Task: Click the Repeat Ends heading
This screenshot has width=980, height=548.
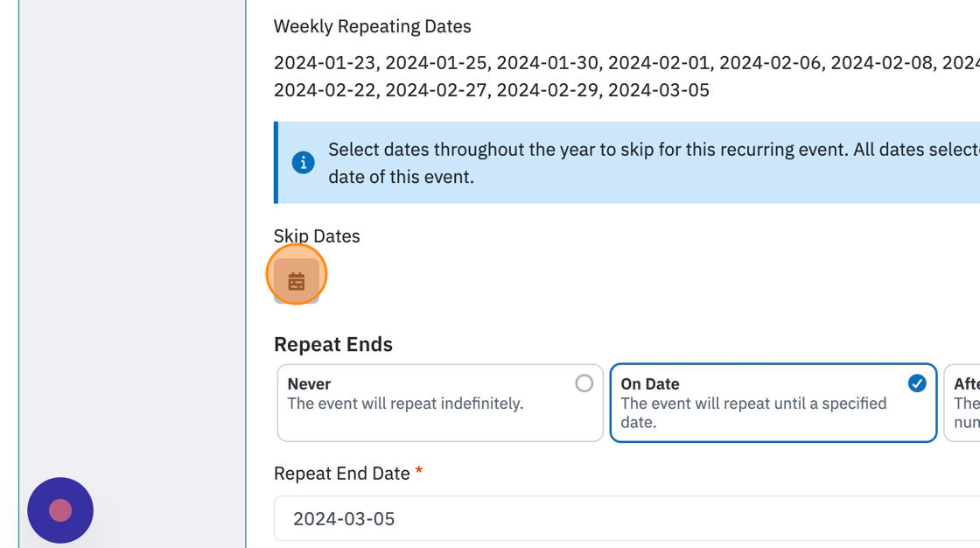Action: [x=333, y=344]
